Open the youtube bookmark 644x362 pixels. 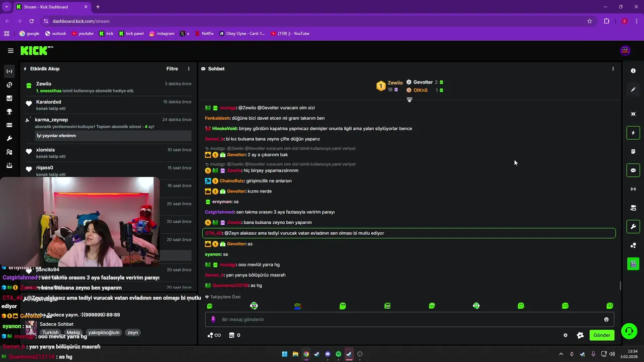(x=83, y=34)
